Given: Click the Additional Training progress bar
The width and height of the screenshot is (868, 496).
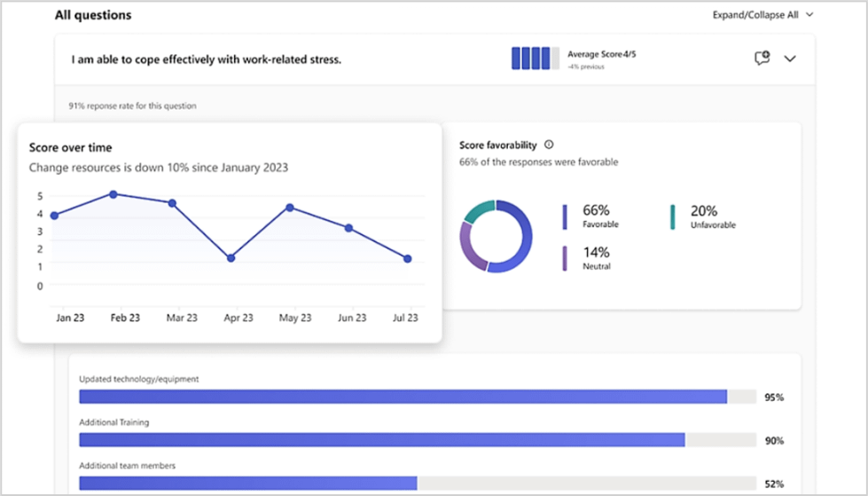Looking at the screenshot, I should coord(382,440).
